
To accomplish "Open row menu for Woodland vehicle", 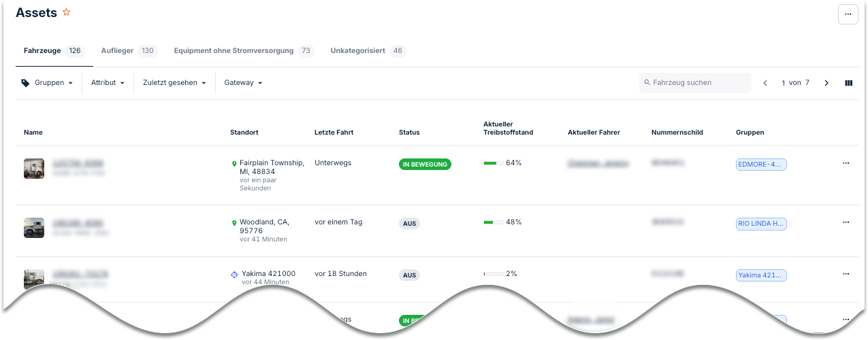I will [x=846, y=222].
